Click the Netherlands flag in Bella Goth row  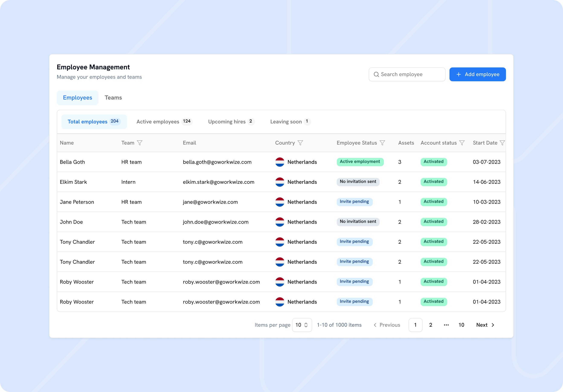click(280, 162)
